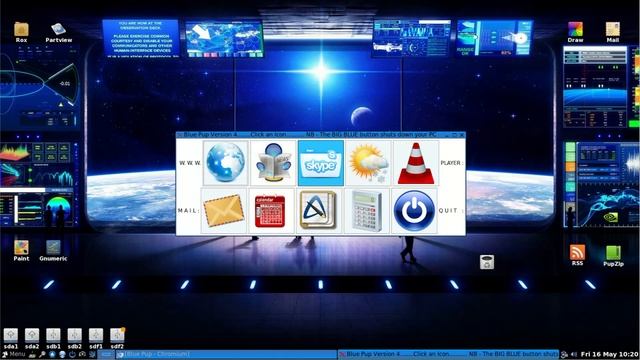Click the big blue power button
This screenshot has height=360, width=640.
point(414,211)
